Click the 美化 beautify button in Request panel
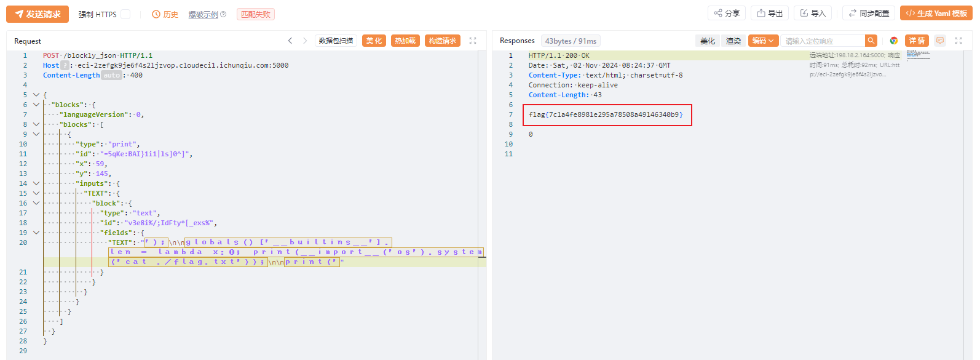Screen dimensions: 980x360 click(x=374, y=41)
